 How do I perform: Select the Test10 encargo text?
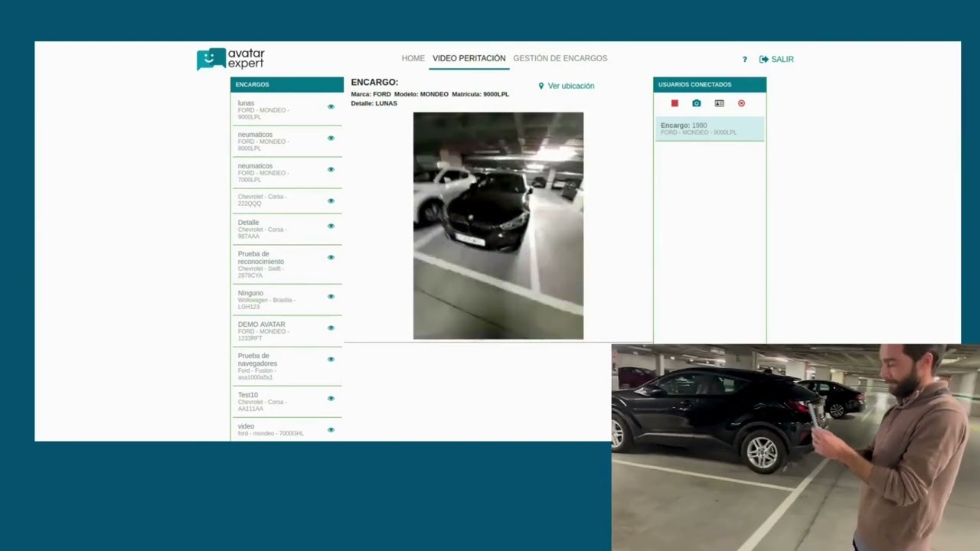262,401
